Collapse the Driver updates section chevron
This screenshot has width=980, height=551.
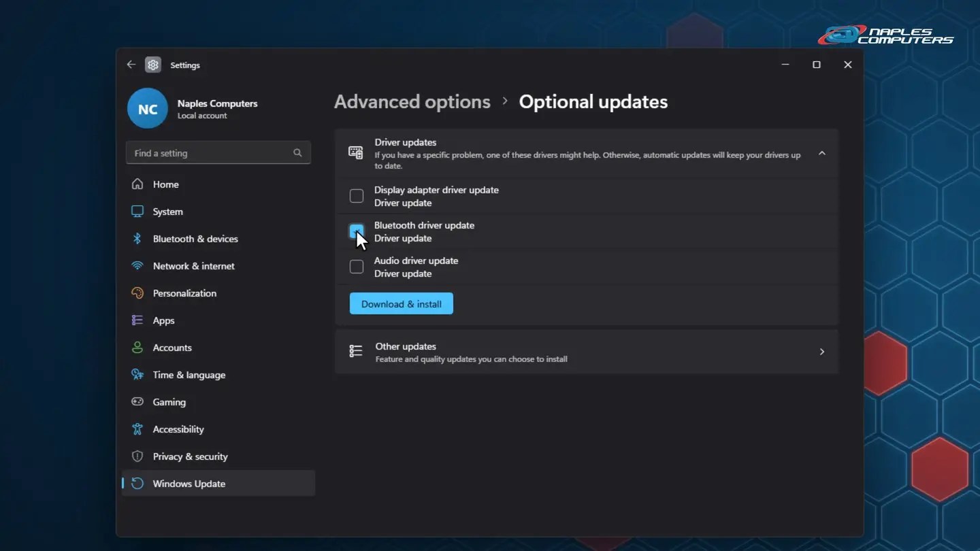click(x=822, y=154)
